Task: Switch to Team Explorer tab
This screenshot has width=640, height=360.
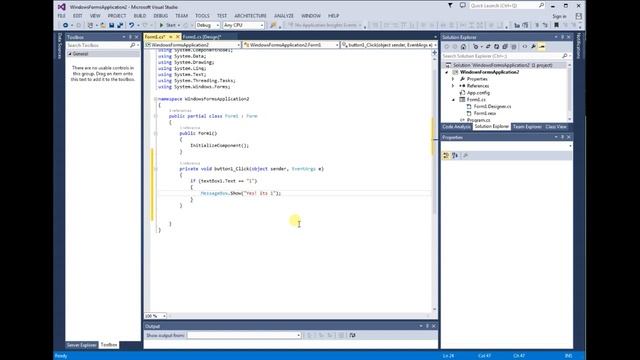Action: pos(527,127)
